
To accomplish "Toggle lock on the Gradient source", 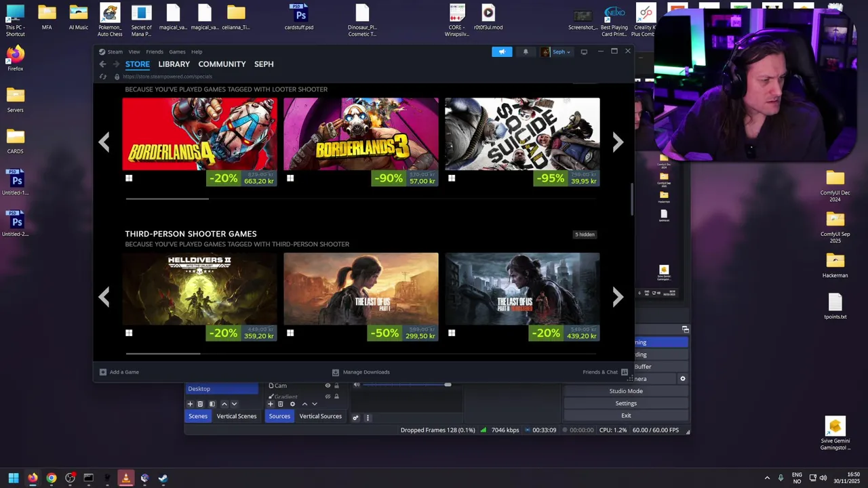I will (336, 396).
